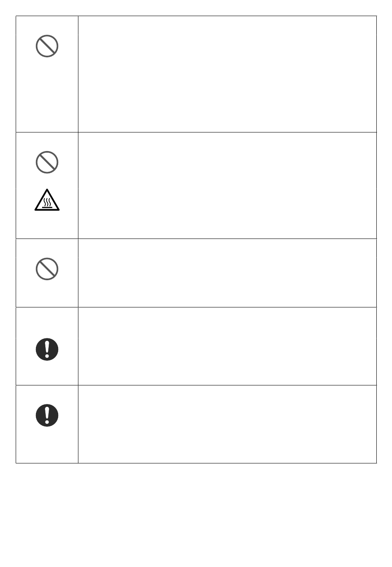
Task: Select the blank text cell next to the hot-surface warning
Action: coord(227,185)
